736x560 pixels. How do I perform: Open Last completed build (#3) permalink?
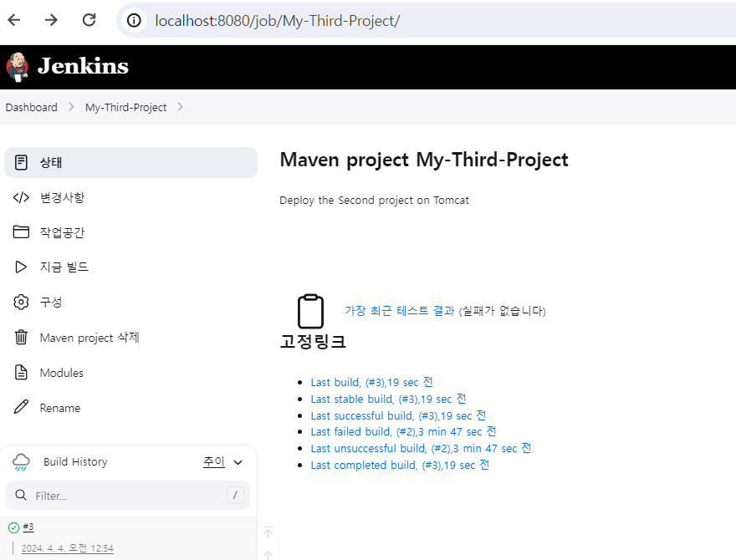[401, 465]
